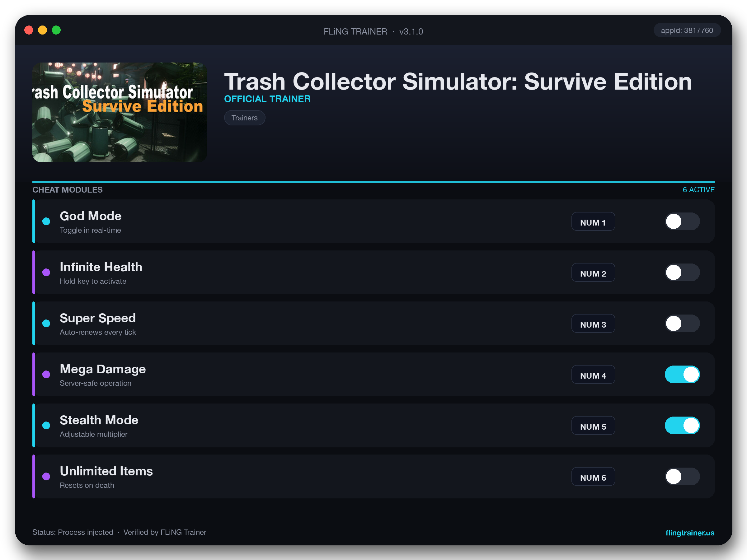Image resolution: width=747 pixels, height=560 pixels.
Task: Click the God Mode title text
Action: coord(91,216)
